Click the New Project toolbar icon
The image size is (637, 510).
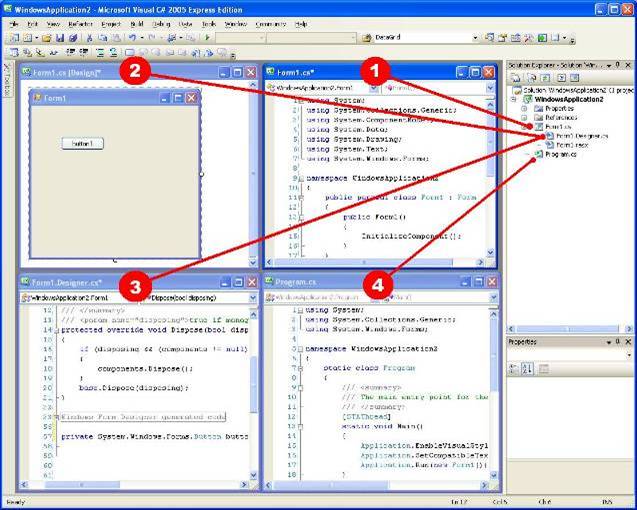[x=14, y=38]
